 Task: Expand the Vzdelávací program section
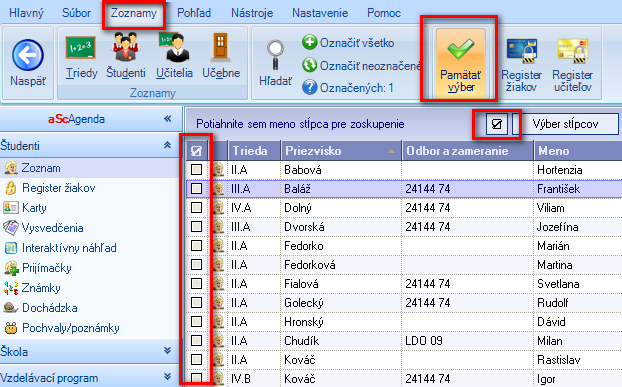tap(167, 377)
